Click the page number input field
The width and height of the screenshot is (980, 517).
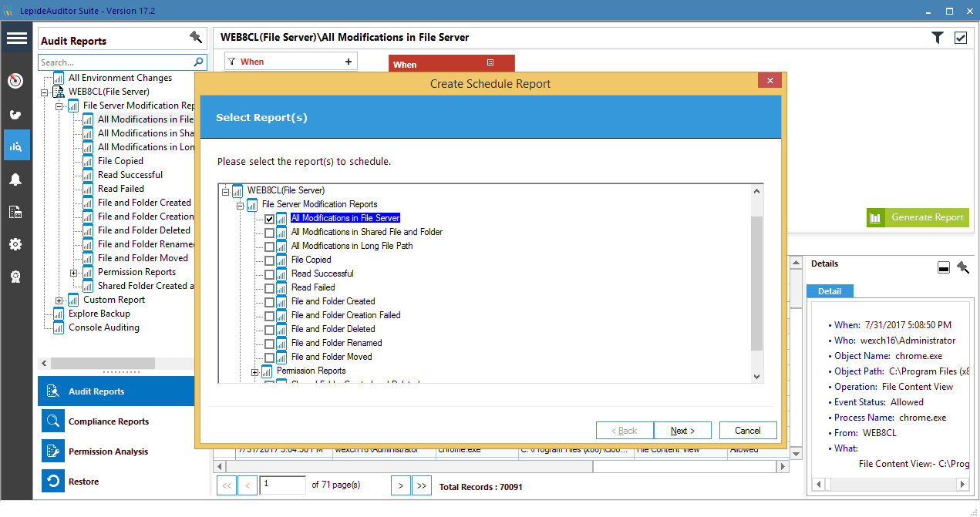(x=282, y=485)
